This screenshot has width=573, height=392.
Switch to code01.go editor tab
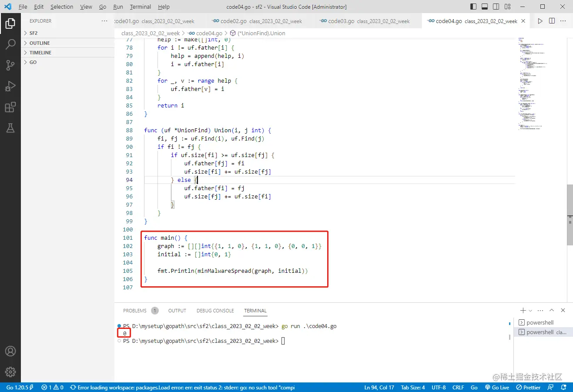pos(159,21)
